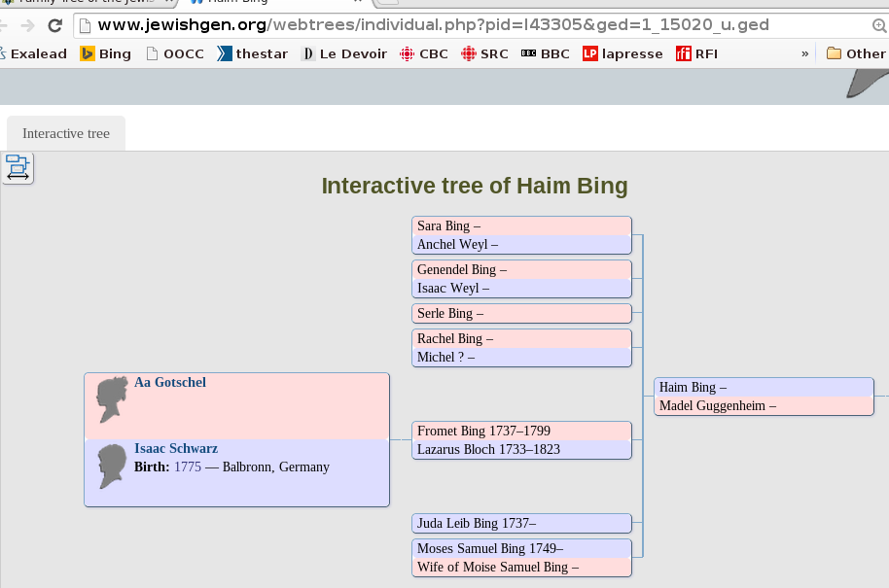Image resolution: width=889 pixels, height=588 pixels.
Task: Click the browser address bar URL
Action: [433, 25]
